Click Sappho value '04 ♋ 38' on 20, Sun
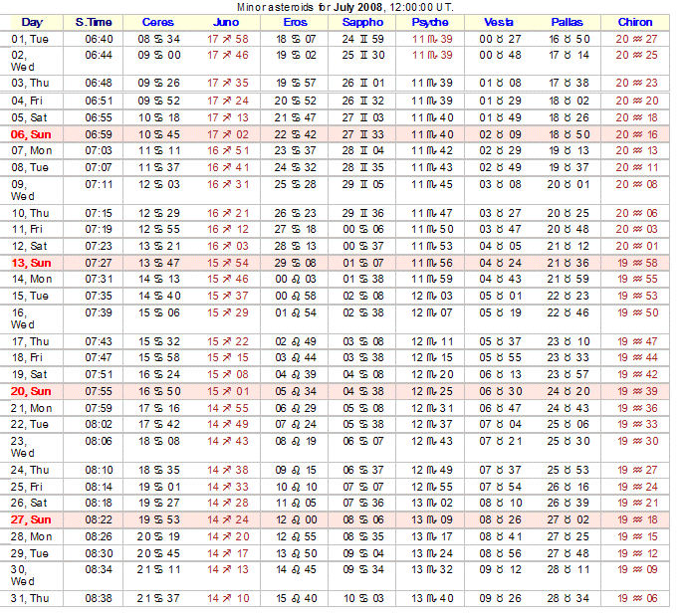Screen dimensions: 682x616 tap(363, 391)
